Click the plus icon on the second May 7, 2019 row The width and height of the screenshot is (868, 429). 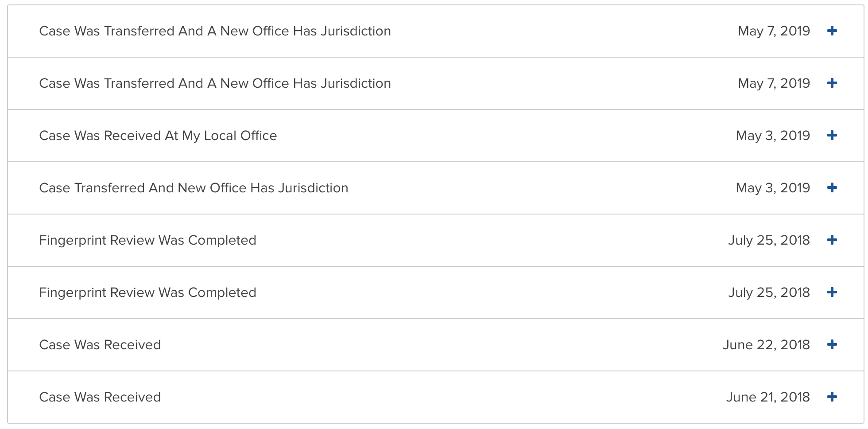pyautogui.click(x=832, y=83)
